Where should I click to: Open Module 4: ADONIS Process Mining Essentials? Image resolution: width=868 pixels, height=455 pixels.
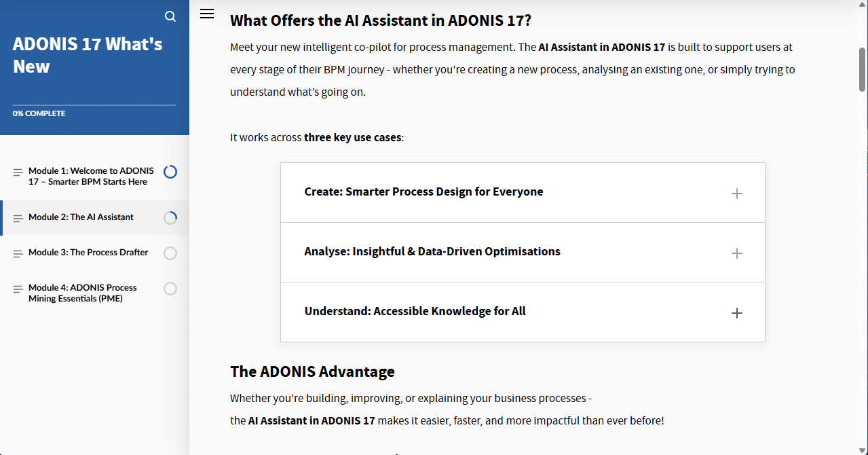pyautogui.click(x=82, y=293)
